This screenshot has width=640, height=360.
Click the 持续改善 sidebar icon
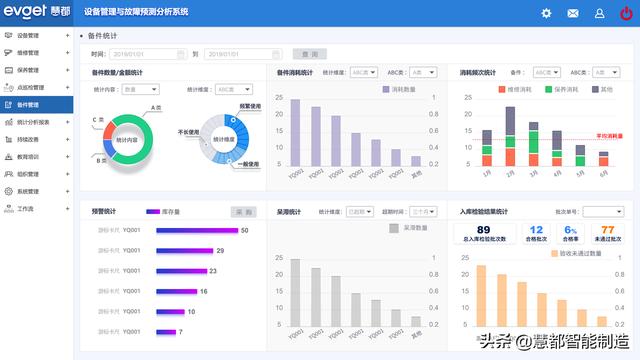8,140
